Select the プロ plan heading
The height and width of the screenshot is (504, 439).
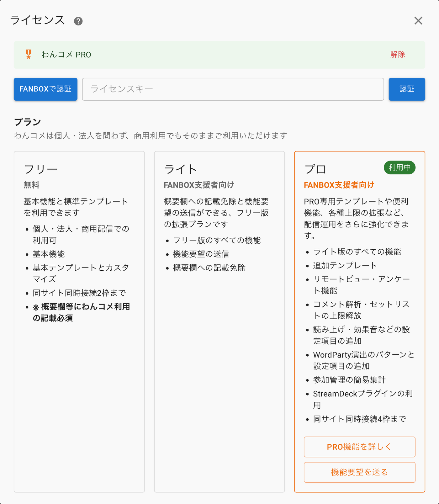315,169
